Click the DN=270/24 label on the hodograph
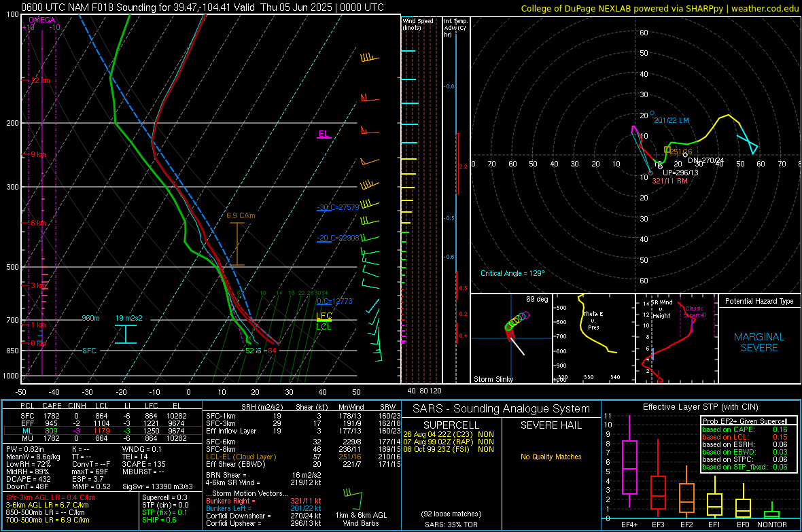The height and width of the screenshot is (532, 802). click(x=706, y=160)
